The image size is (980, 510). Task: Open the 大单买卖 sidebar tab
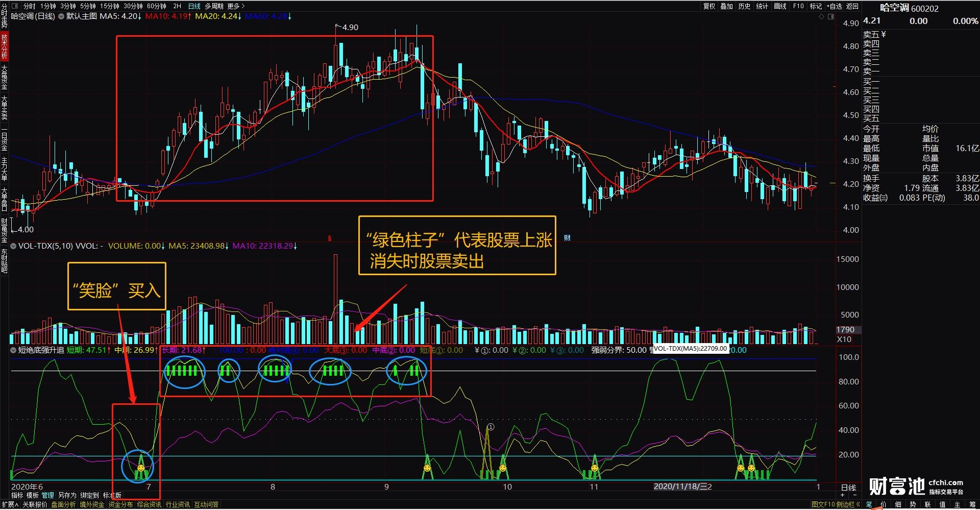tap(4, 109)
